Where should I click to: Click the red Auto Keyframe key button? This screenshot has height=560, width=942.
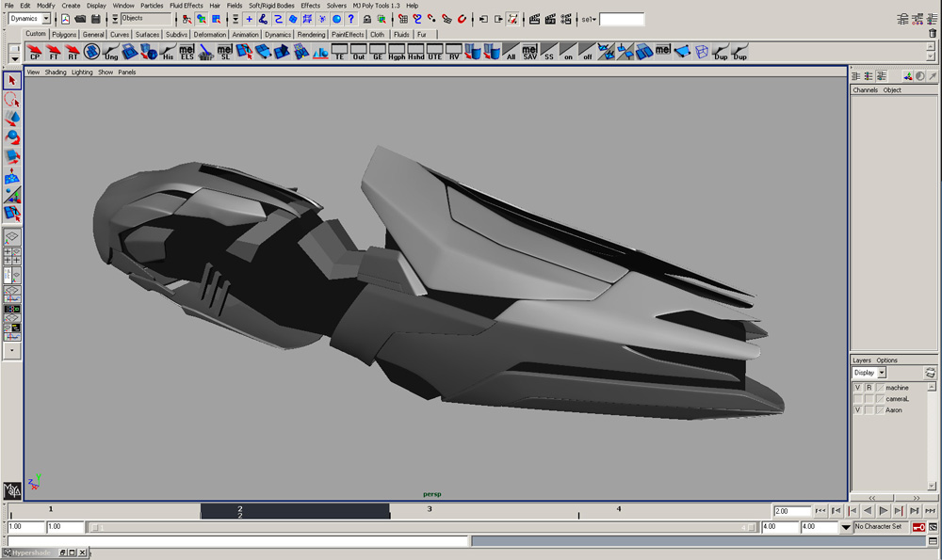[x=918, y=527]
